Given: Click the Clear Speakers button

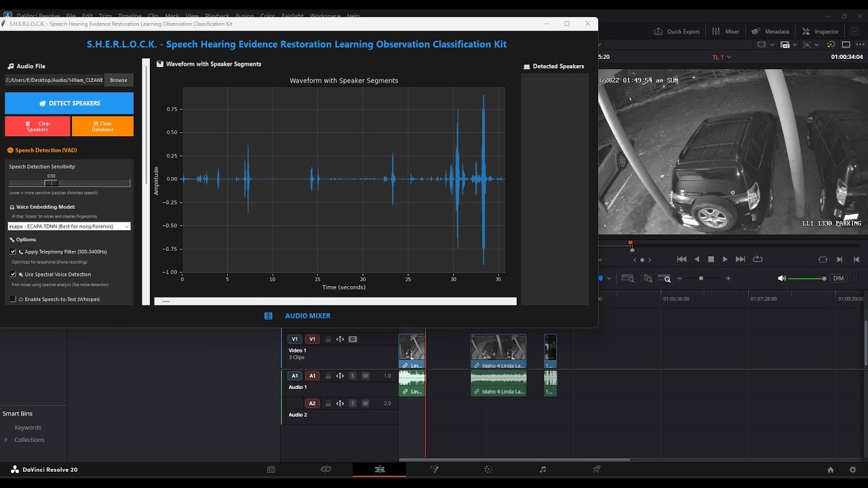Looking at the screenshot, I should pos(37,126).
